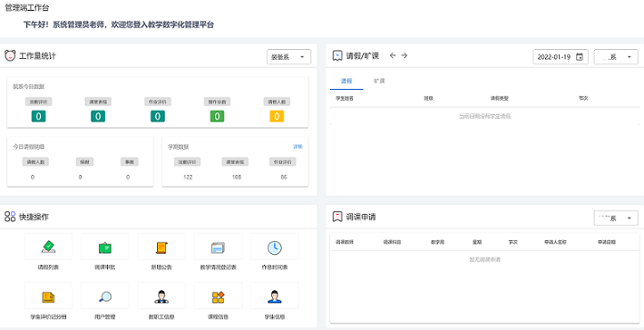Click the 班级 column header
This screenshot has height=330, width=644.
click(x=428, y=99)
